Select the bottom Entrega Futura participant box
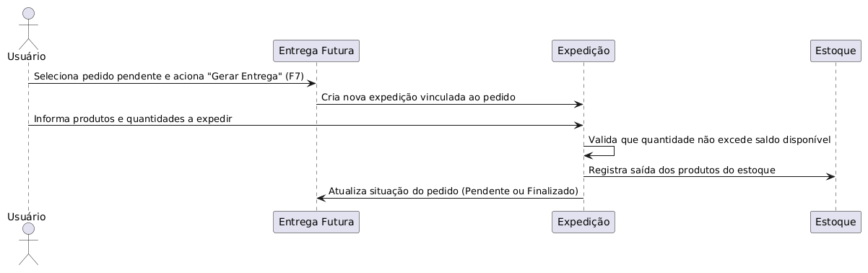This screenshot has height=273, width=868. pyautogui.click(x=316, y=222)
